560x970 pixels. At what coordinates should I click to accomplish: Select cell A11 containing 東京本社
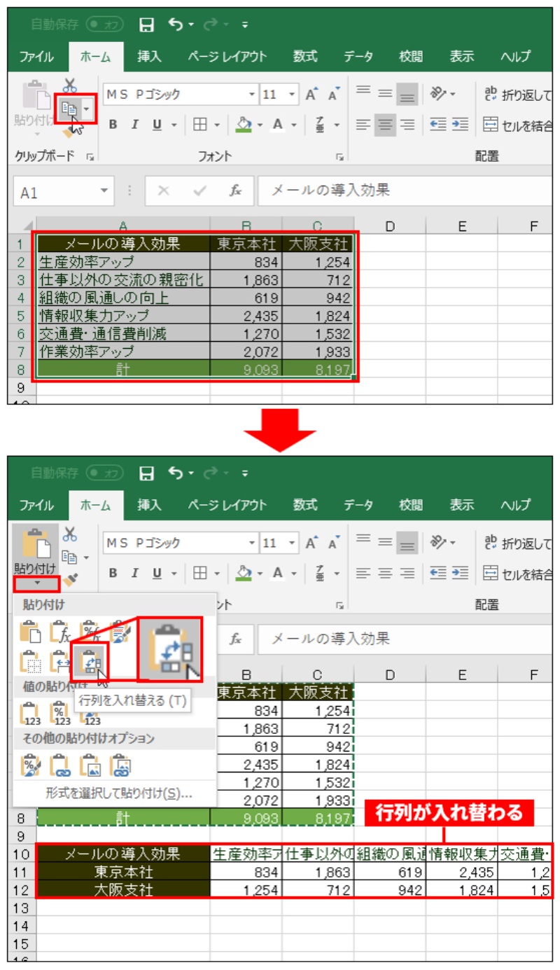[x=123, y=872]
